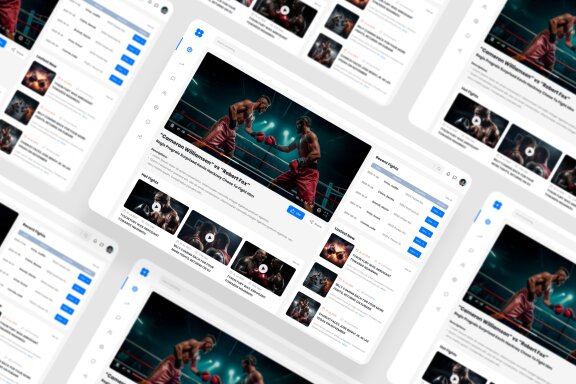Image resolution: width=576 pixels, height=384 pixels.
Task: Click the blue Like button under the video
Action: tap(296, 212)
